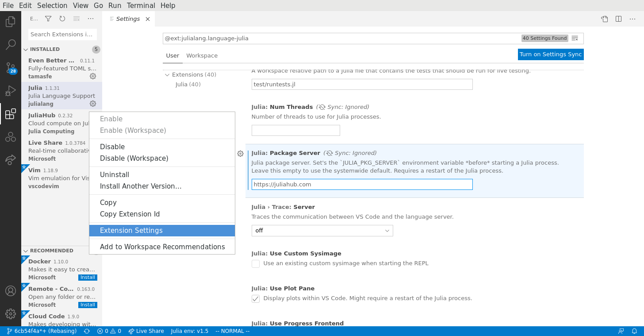Viewport: 644px width, 336px height.
Task: Install the Remote - Containers extension
Action: pyautogui.click(x=88, y=305)
